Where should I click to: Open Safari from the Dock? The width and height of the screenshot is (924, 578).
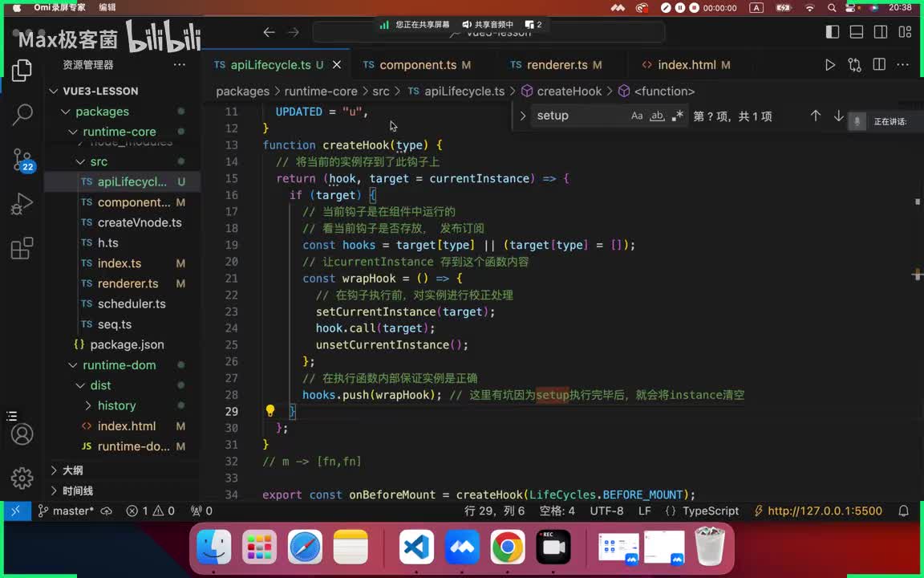[x=306, y=547]
